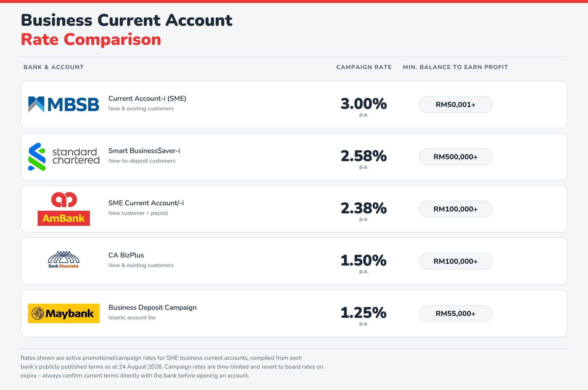
Task: Select the AmBank logo
Action: click(64, 209)
